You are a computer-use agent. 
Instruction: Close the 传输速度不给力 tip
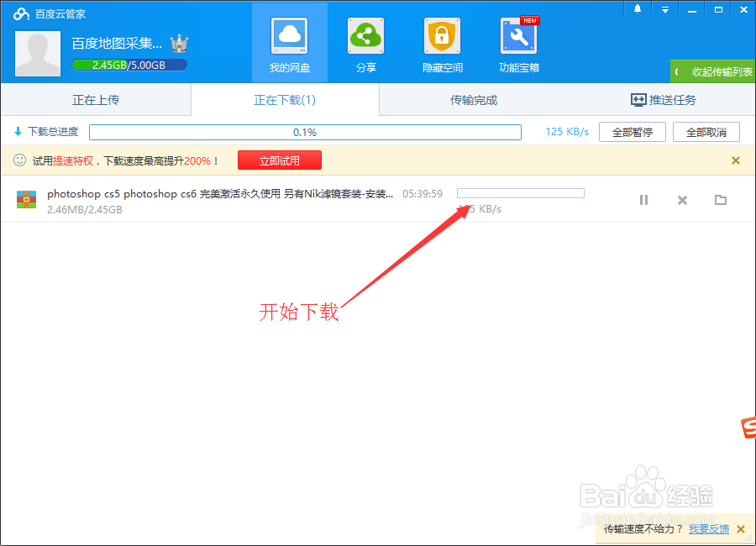741,529
